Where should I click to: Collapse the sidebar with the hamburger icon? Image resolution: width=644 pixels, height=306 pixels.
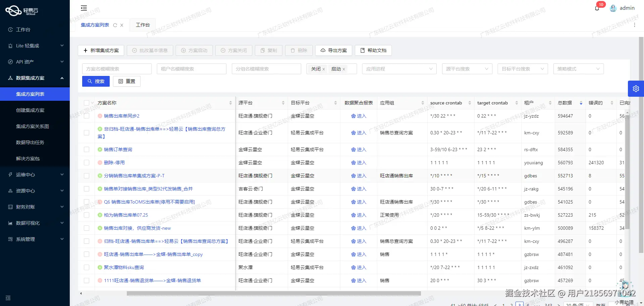(x=84, y=8)
